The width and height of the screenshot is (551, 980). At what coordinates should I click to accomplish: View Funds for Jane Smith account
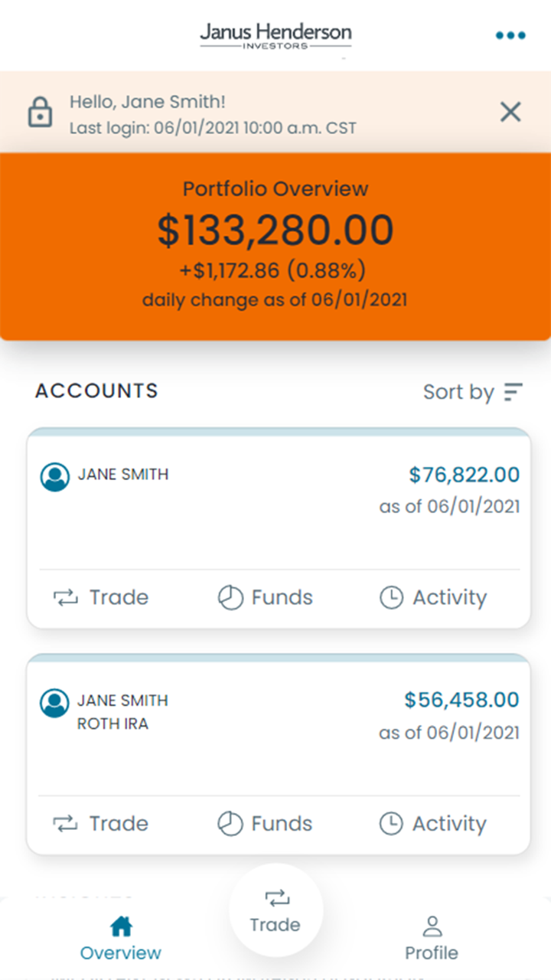pos(266,597)
